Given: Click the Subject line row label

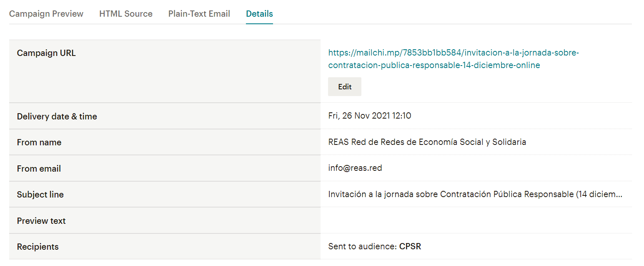Looking at the screenshot, I should 40,195.
